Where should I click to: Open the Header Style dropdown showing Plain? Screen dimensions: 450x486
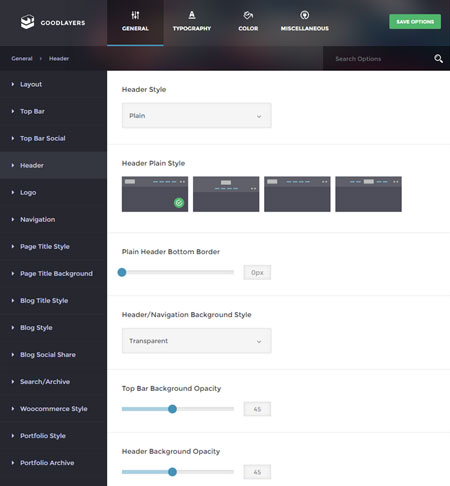197,116
